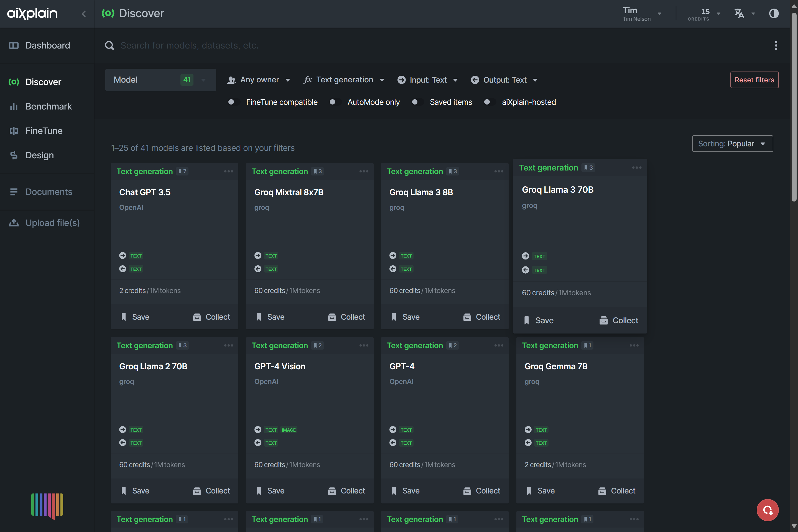
Task: Toggle the dark/light contrast theme icon
Action: pos(774,14)
